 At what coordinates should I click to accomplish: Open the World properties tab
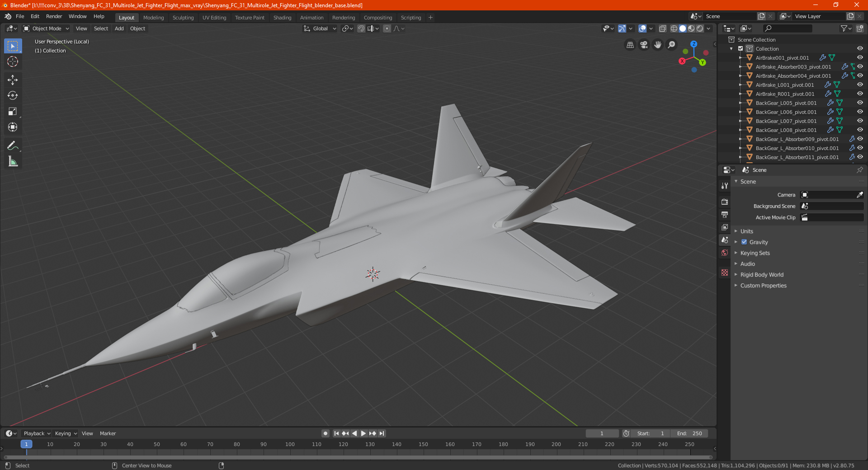[x=725, y=253]
